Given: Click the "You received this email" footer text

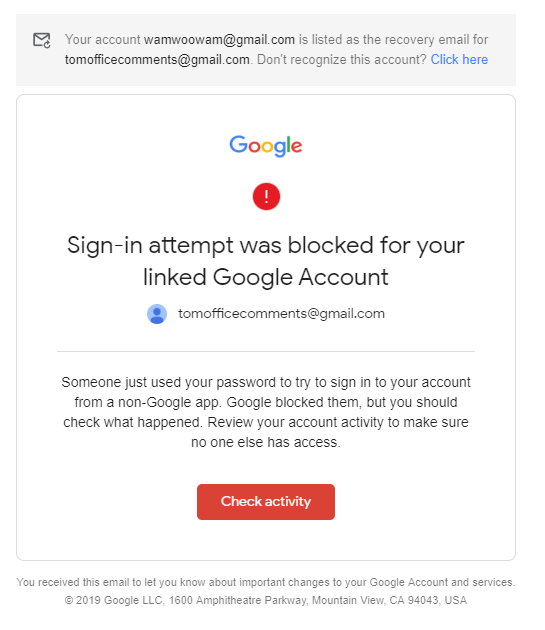Looking at the screenshot, I should point(266,582).
